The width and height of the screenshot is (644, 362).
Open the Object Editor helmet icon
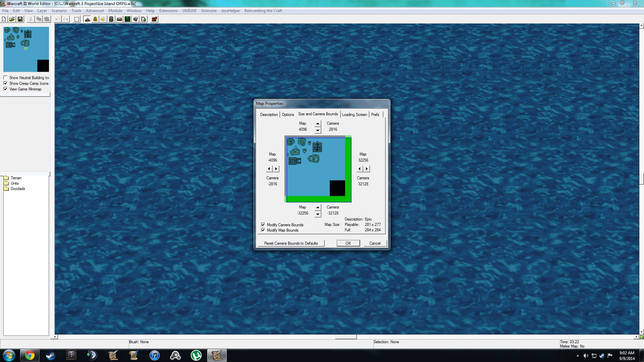pyautogui.click(x=111, y=19)
